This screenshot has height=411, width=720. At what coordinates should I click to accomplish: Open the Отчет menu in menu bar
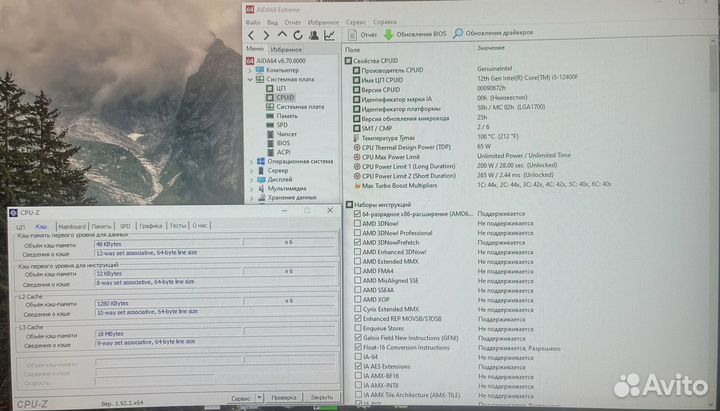point(292,22)
